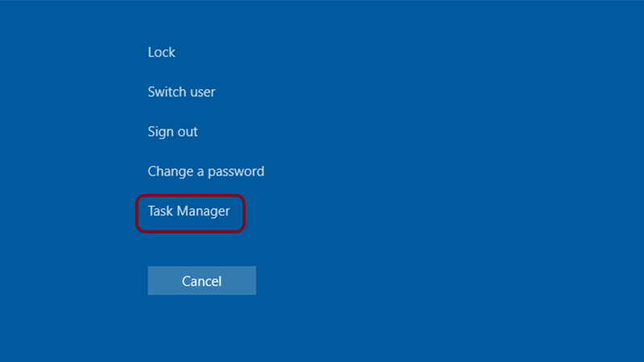Viewport: 644px width, 362px height.
Task: Choose Change a password
Action: [206, 171]
